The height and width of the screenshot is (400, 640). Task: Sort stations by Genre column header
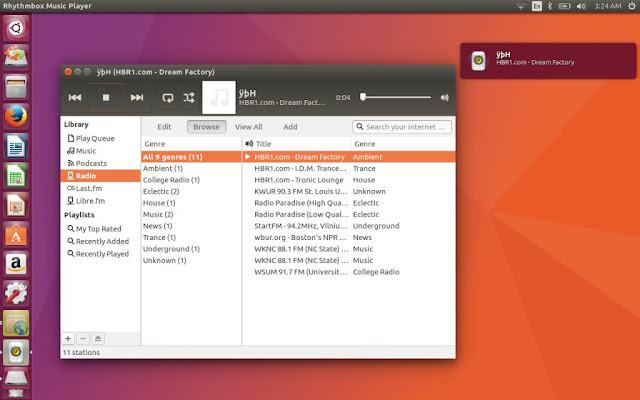403,144
